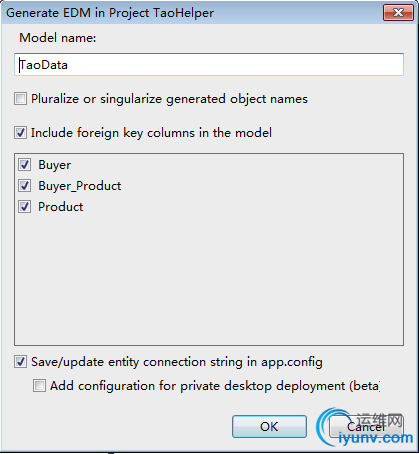Enable private desktop deployment configuration checkbox

tap(39, 386)
